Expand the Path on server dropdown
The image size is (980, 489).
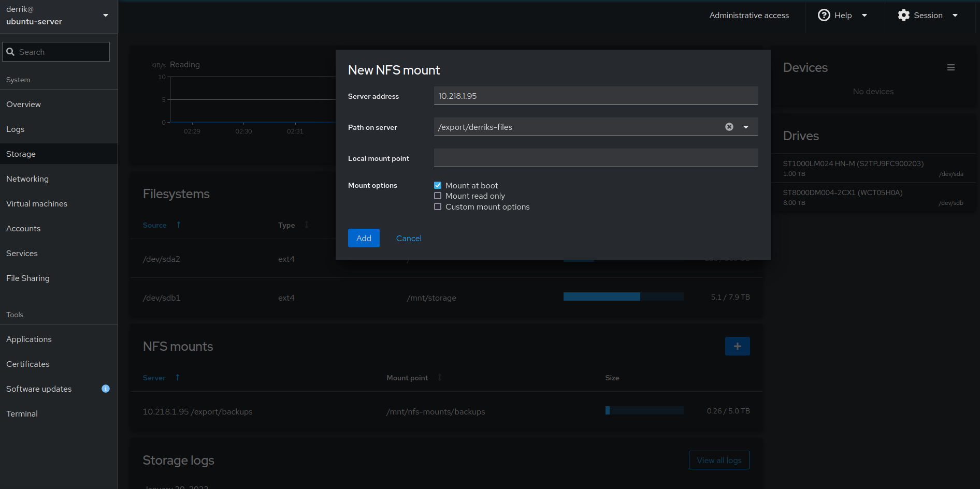[746, 126]
